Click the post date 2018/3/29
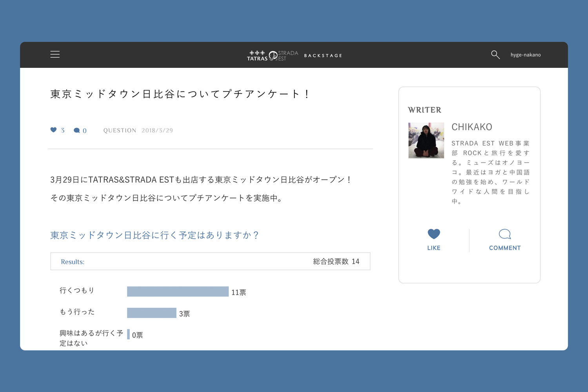 coord(157,131)
